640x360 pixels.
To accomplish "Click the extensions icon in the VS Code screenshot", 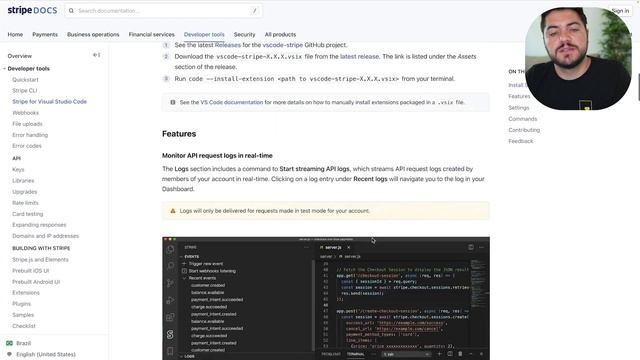I will pyautogui.click(x=170, y=317).
